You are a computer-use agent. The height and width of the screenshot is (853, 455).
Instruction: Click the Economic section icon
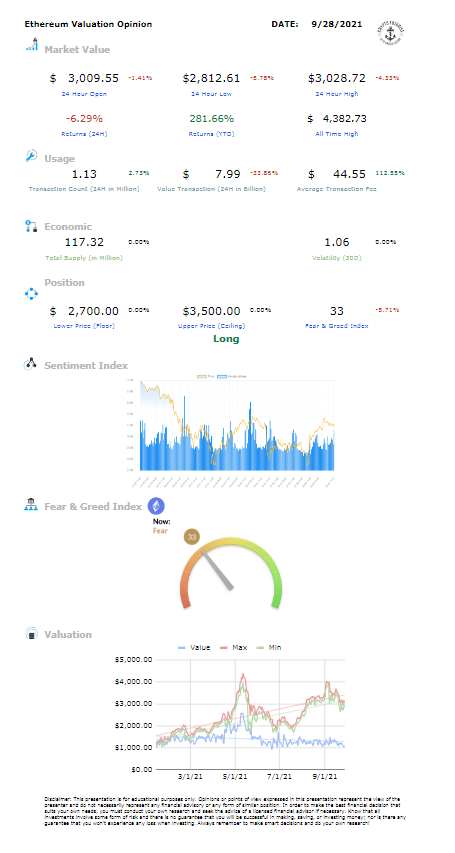(x=31, y=226)
